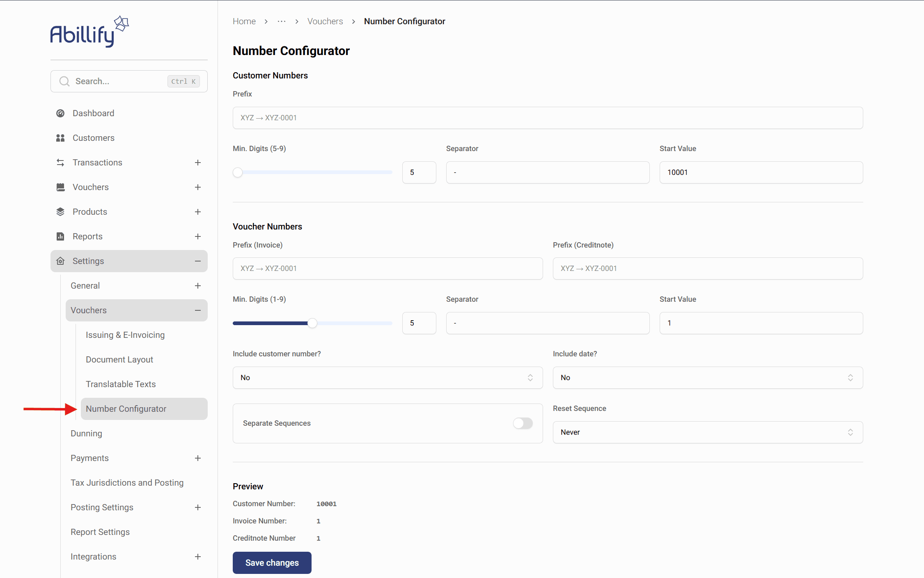Viewport: 924px width, 578px height.
Task: Click the Transactions arrows icon
Action: point(60,163)
